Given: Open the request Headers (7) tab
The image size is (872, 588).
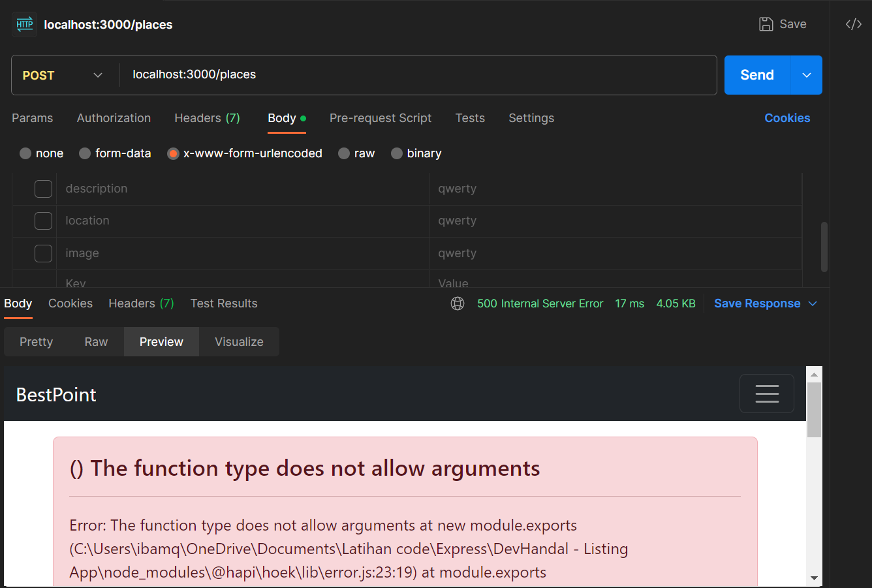Looking at the screenshot, I should (207, 118).
